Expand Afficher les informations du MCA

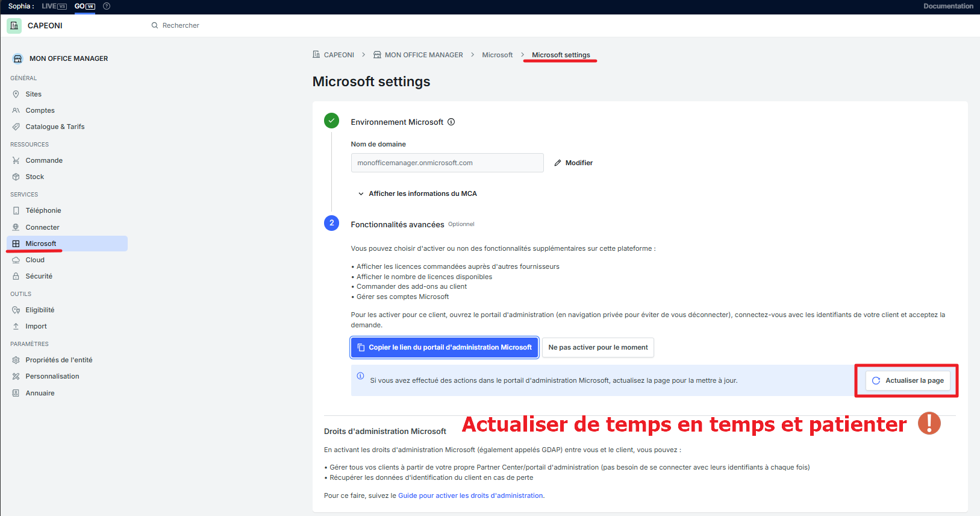(417, 193)
